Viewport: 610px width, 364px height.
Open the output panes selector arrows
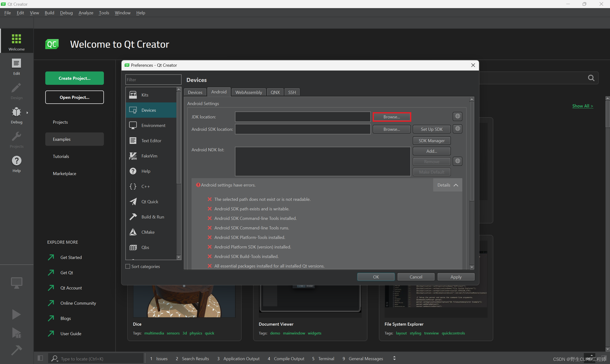(x=394, y=358)
